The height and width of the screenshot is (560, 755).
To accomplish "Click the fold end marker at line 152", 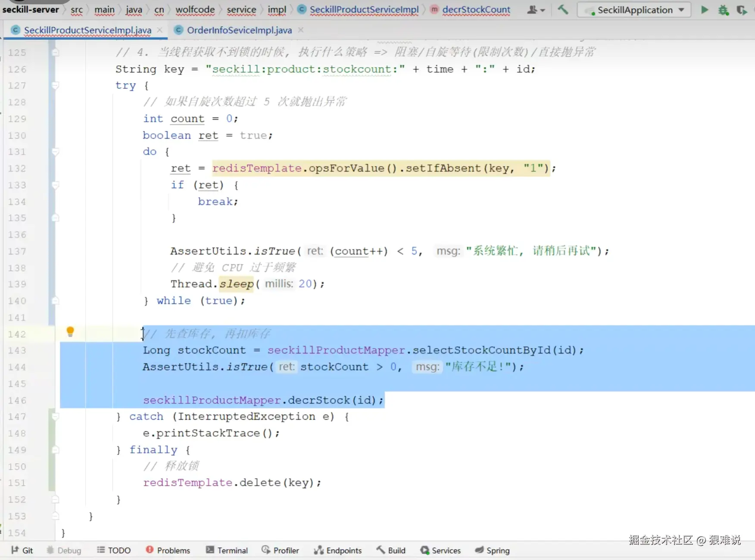I will (55, 500).
